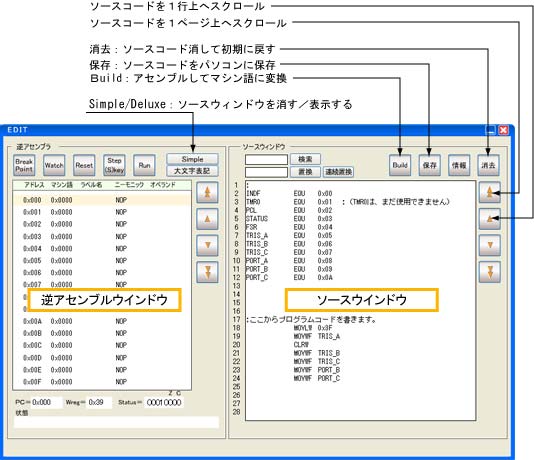Click source line STATUS EQU 0x03
Viewport: 534px width, 460px height.
289,219
